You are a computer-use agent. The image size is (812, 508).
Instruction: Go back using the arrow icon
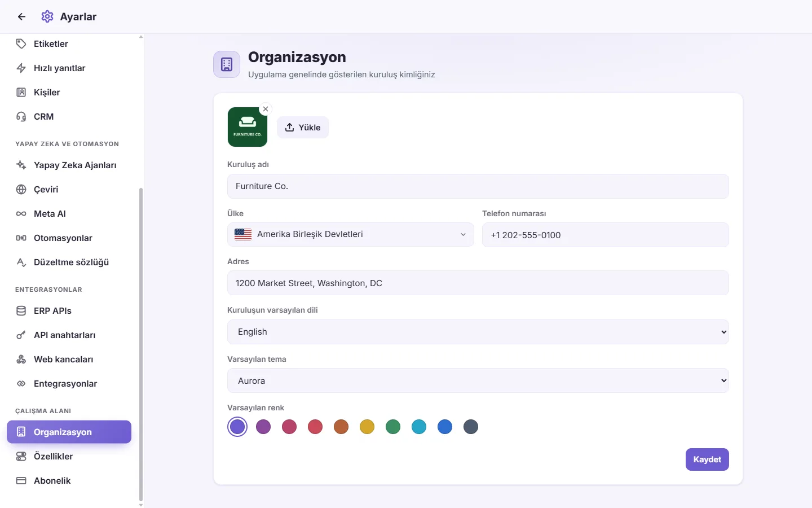coord(21,17)
